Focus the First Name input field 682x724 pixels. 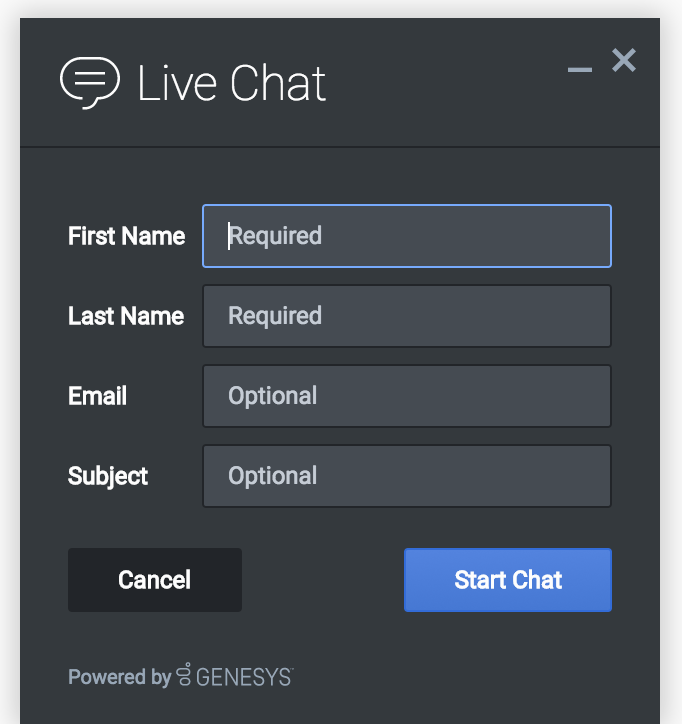click(x=406, y=236)
